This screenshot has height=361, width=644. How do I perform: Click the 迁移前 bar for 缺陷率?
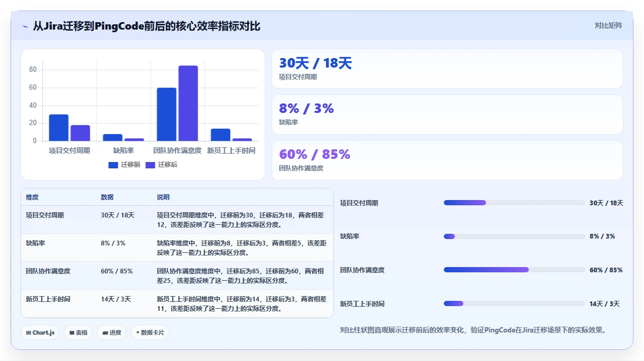(113, 137)
